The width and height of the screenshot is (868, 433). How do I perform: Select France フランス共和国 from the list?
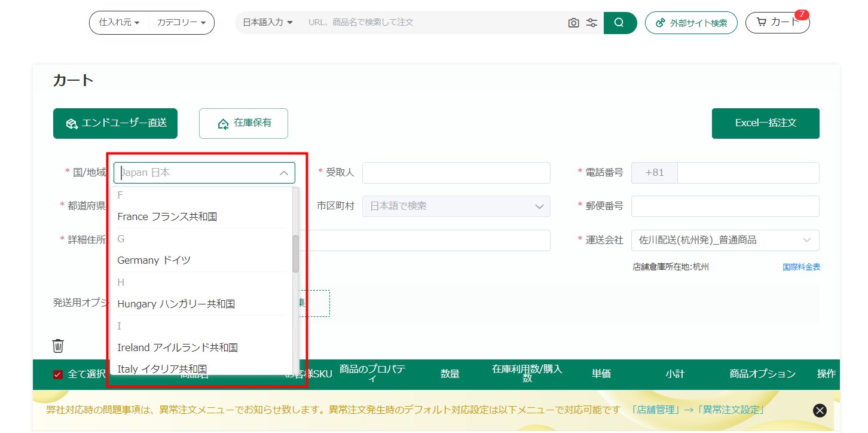point(167,216)
